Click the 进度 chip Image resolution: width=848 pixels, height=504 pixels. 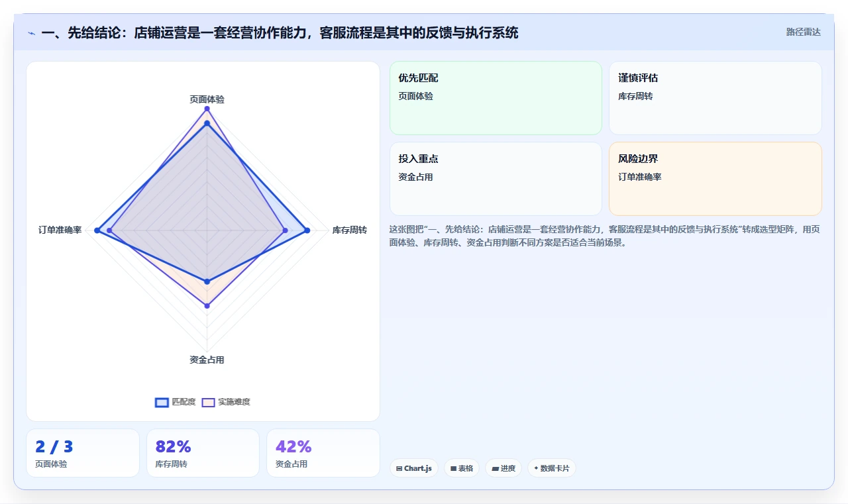pyautogui.click(x=503, y=468)
